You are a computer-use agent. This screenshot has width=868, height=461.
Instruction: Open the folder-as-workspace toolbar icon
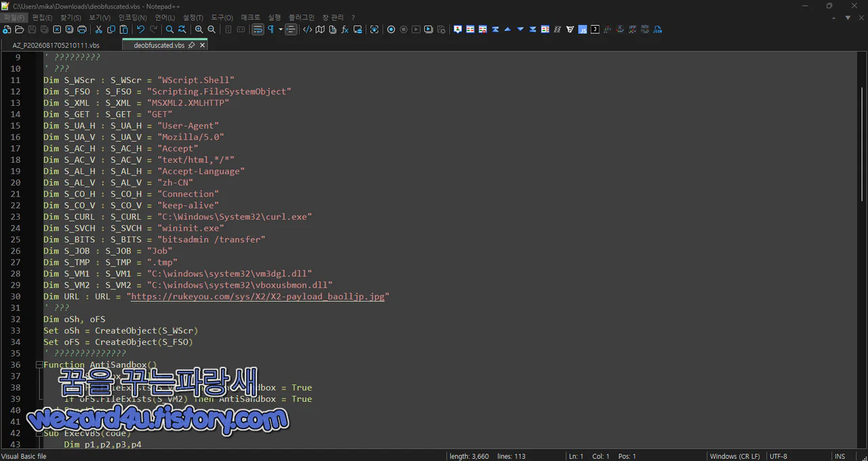(x=357, y=29)
